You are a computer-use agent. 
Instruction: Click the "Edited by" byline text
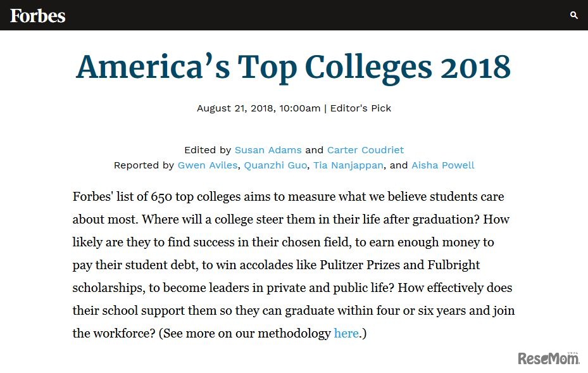(x=208, y=150)
